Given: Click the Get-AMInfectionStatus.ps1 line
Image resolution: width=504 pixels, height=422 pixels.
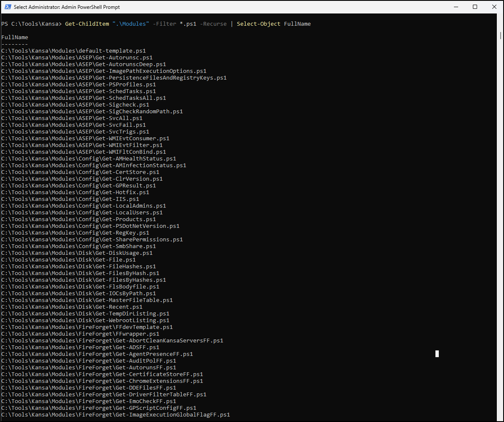Looking at the screenshot, I should click(94, 166).
